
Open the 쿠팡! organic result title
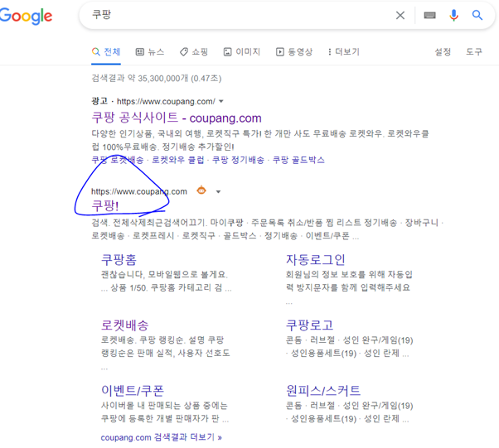pyautogui.click(x=105, y=205)
